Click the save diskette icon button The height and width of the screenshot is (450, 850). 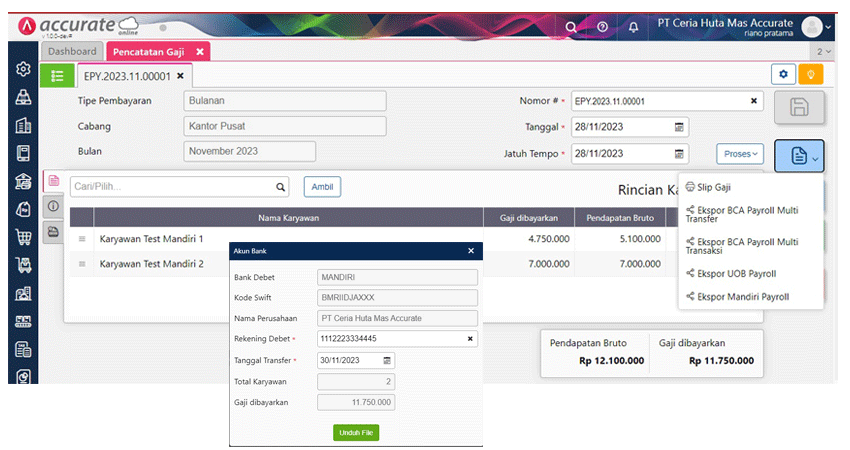799,107
